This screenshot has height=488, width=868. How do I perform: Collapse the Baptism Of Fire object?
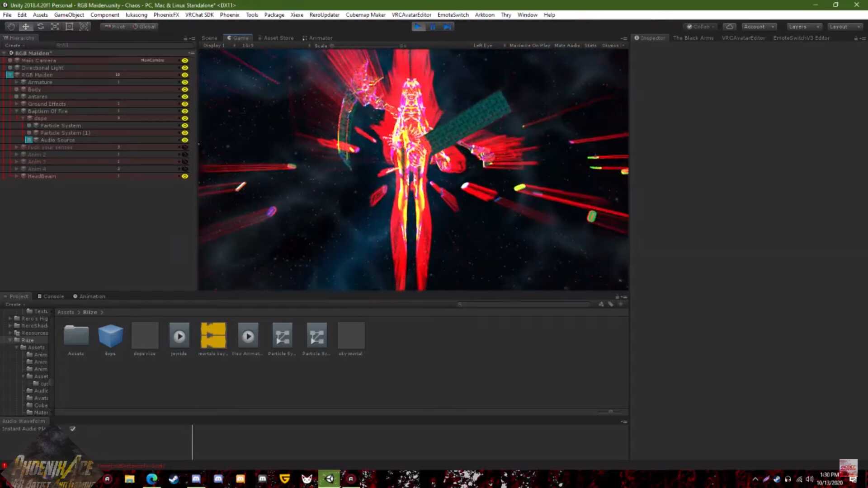[17, 111]
